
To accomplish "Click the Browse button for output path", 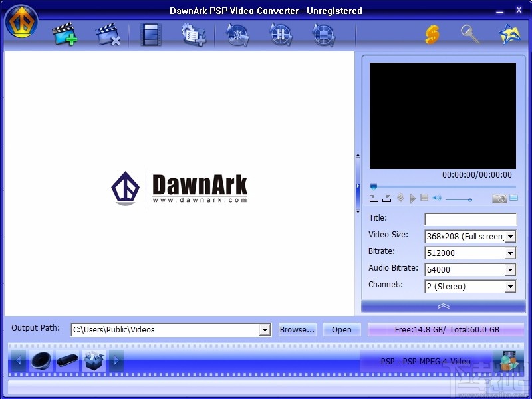I will click(297, 329).
